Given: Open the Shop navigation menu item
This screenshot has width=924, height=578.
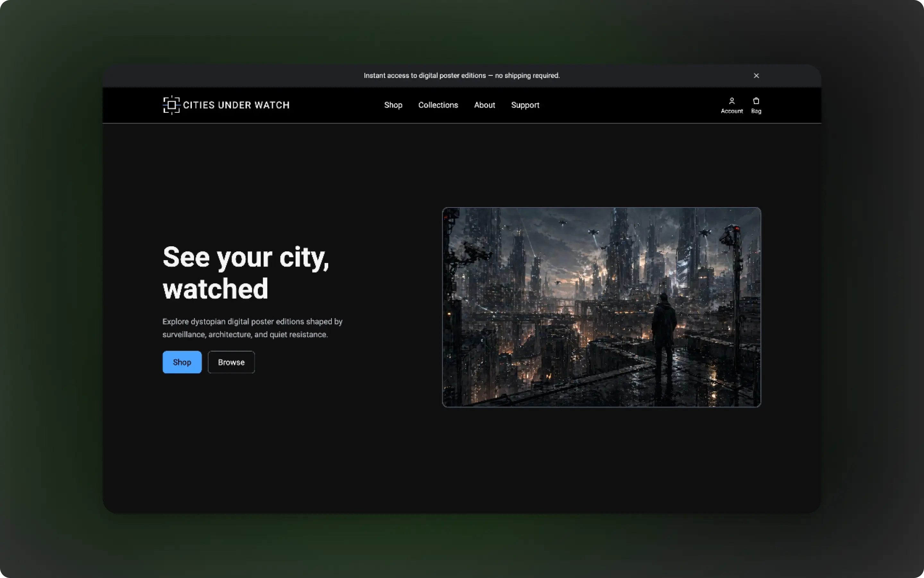Looking at the screenshot, I should click(x=393, y=105).
